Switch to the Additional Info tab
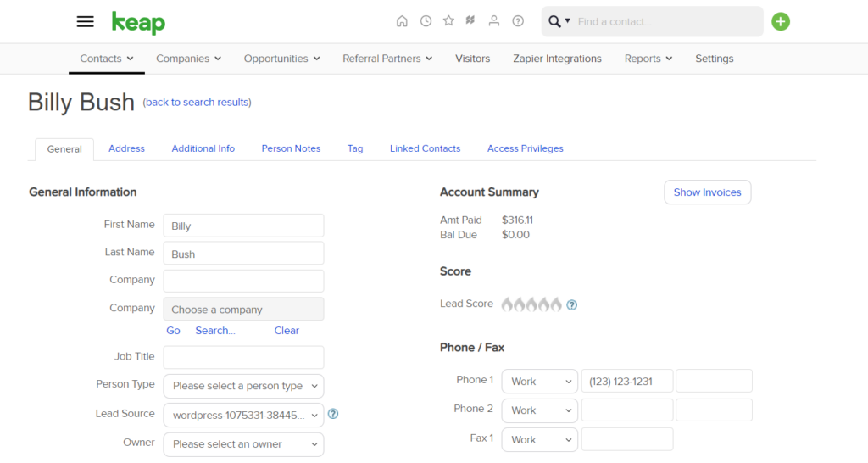Screen dimensions: 868x463 click(x=203, y=148)
